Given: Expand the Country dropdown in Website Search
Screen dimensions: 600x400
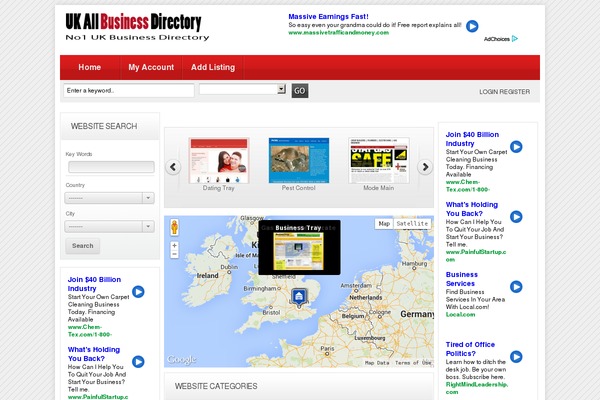Looking at the screenshot, I should click(x=109, y=198).
